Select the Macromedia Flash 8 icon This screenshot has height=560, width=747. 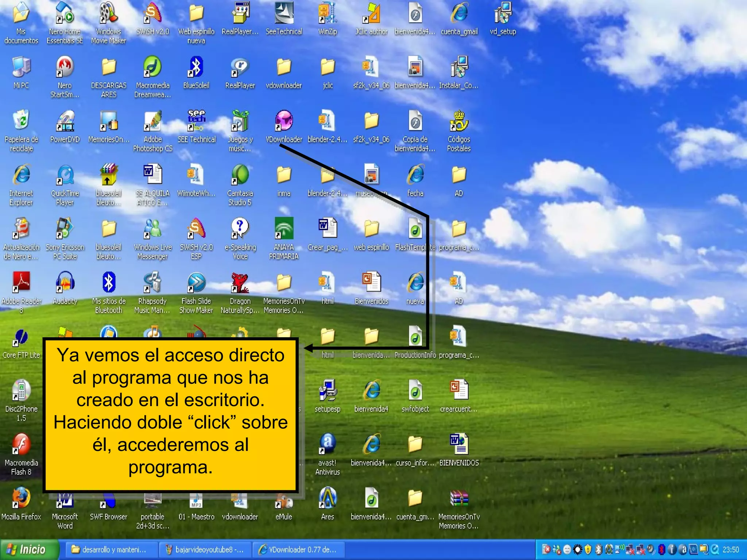pyautogui.click(x=21, y=445)
